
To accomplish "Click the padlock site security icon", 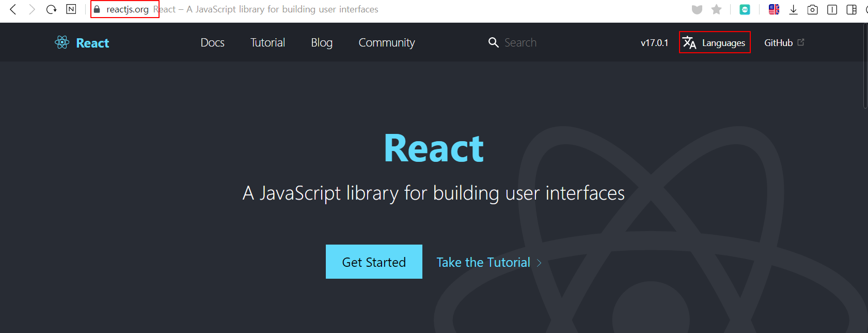I will click(x=97, y=9).
